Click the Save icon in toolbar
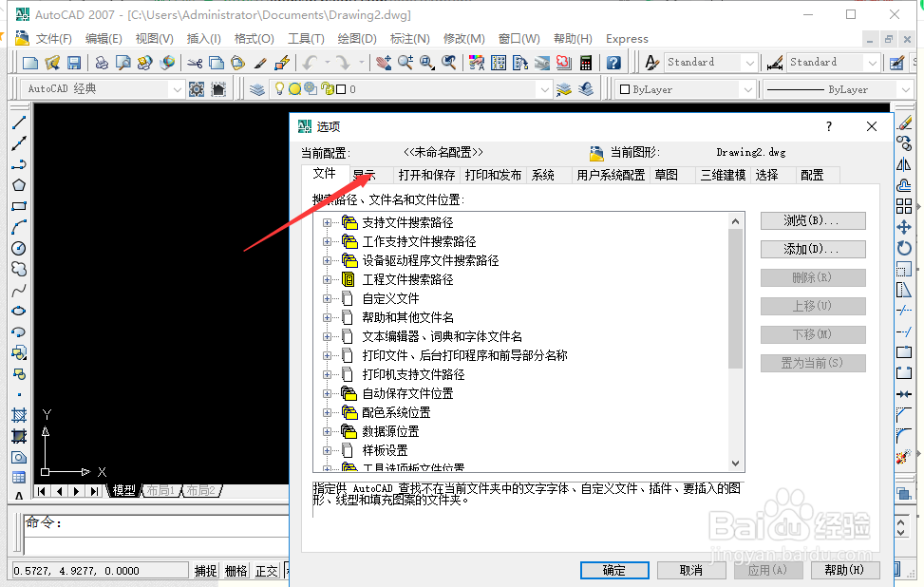 click(74, 63)
